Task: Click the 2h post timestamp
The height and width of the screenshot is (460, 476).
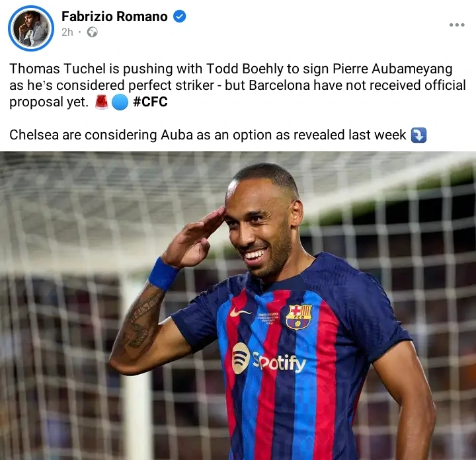Action: (x=67, y=32)
